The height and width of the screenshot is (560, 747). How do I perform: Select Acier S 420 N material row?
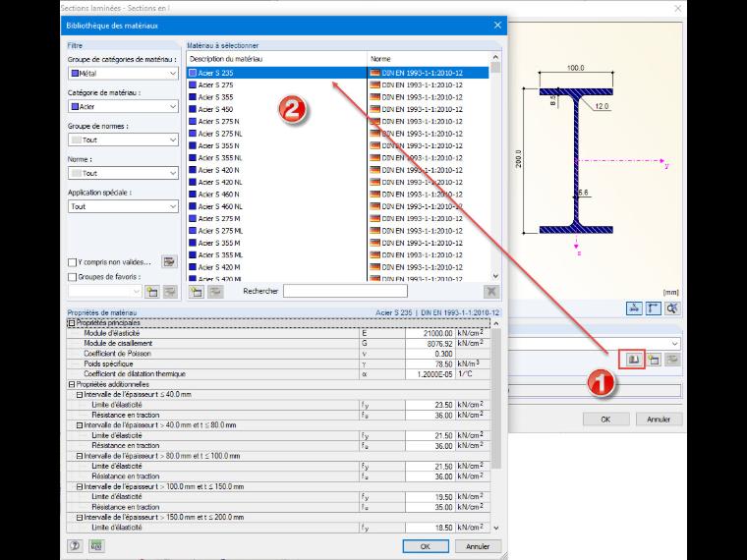[338, 170]
